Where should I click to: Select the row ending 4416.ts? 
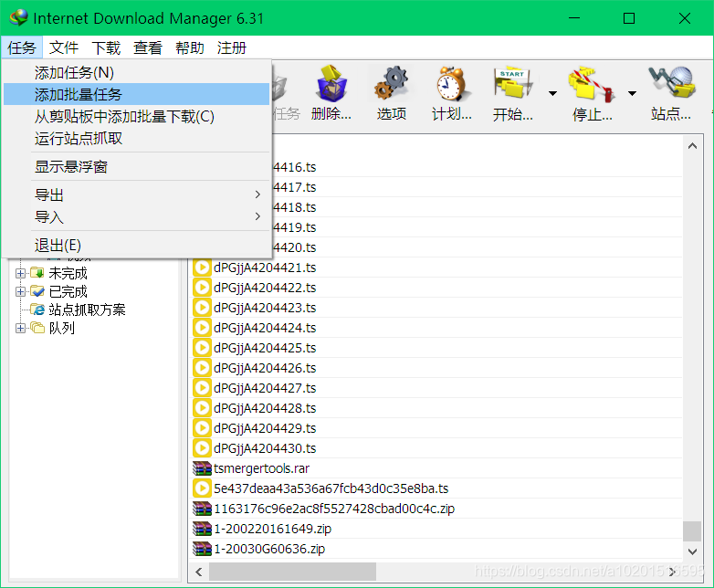click(294, 167)
